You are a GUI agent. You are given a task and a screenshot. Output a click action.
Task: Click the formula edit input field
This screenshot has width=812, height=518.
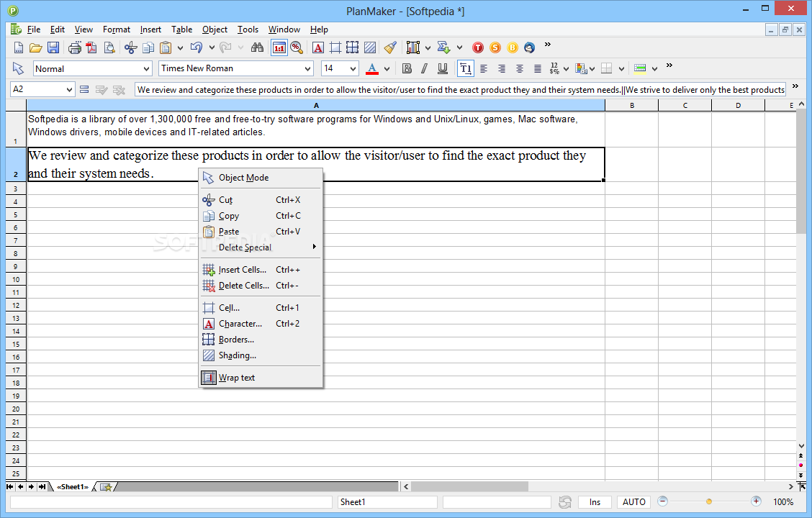(x=460, y=89)
